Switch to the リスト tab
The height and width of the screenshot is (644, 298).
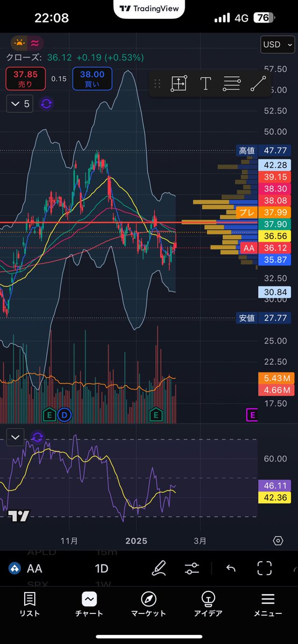(30, 605)
